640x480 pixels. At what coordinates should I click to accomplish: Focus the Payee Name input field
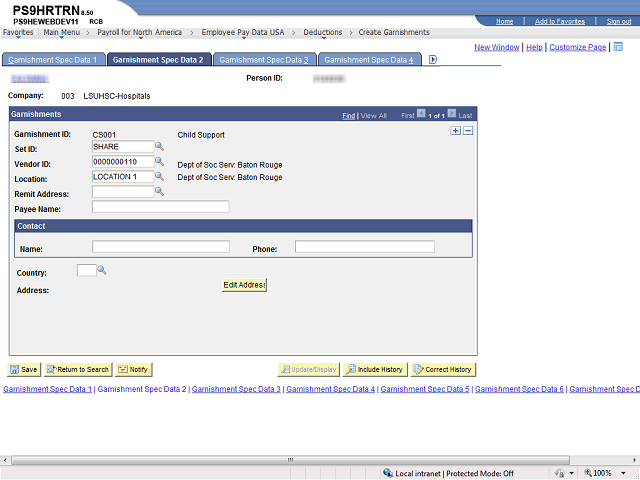[x=160, y=207]
